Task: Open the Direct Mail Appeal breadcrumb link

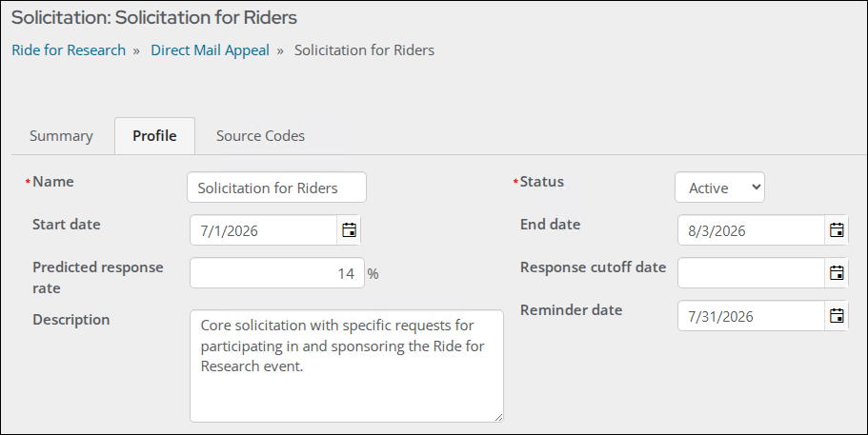Action: [210, 50]
